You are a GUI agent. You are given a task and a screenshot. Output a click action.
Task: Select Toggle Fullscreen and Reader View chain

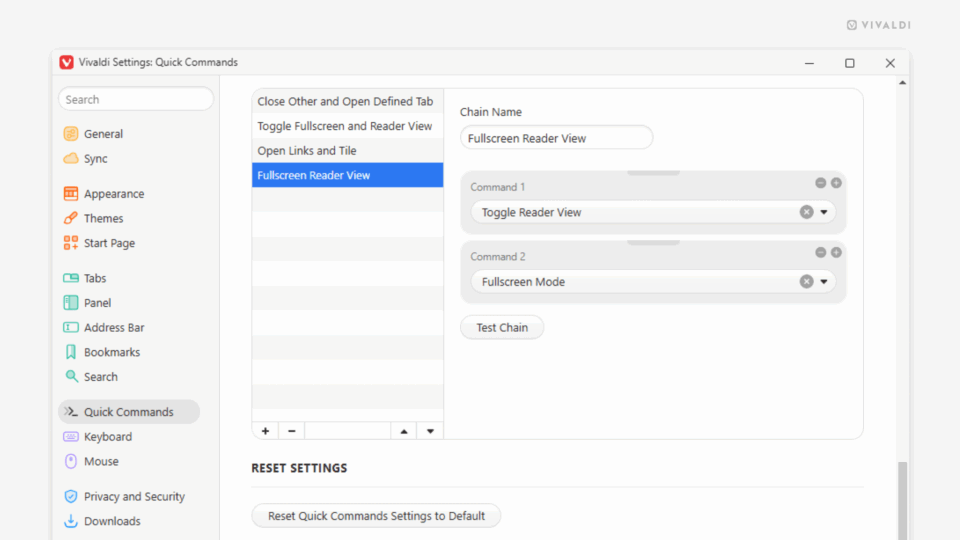pos(345,126)
